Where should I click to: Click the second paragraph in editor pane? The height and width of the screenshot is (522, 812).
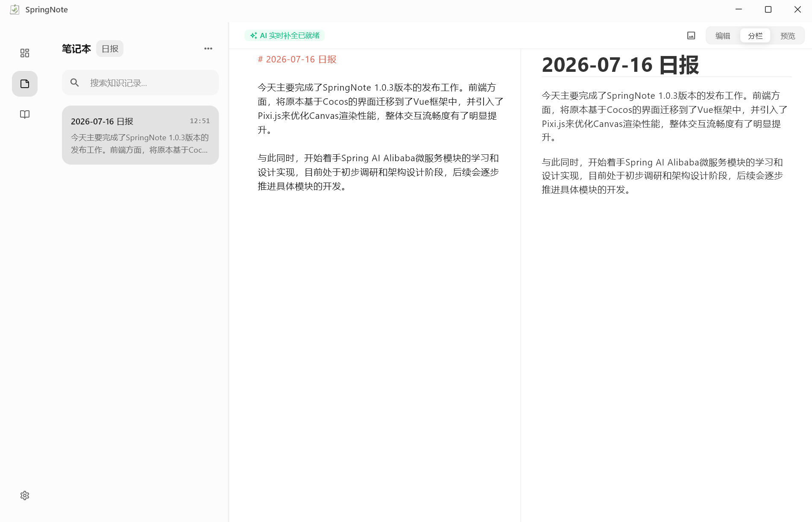pos(378,172)
